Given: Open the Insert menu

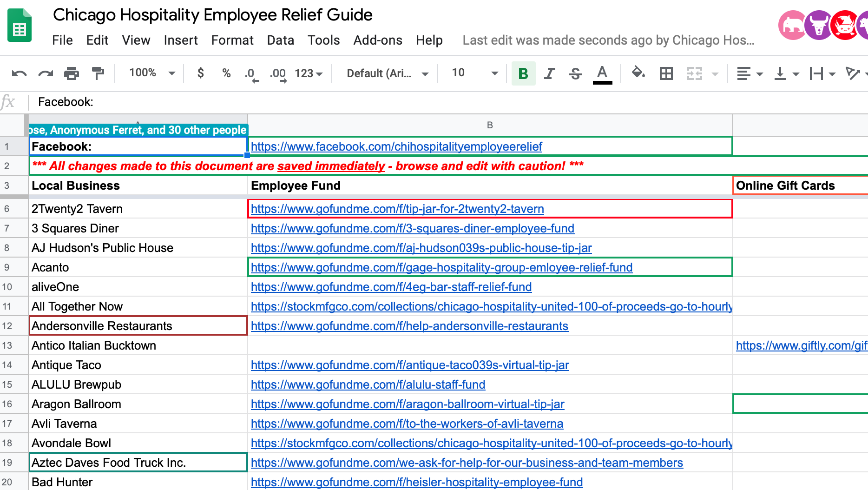Looking at the screenshot, I should 180,40.
